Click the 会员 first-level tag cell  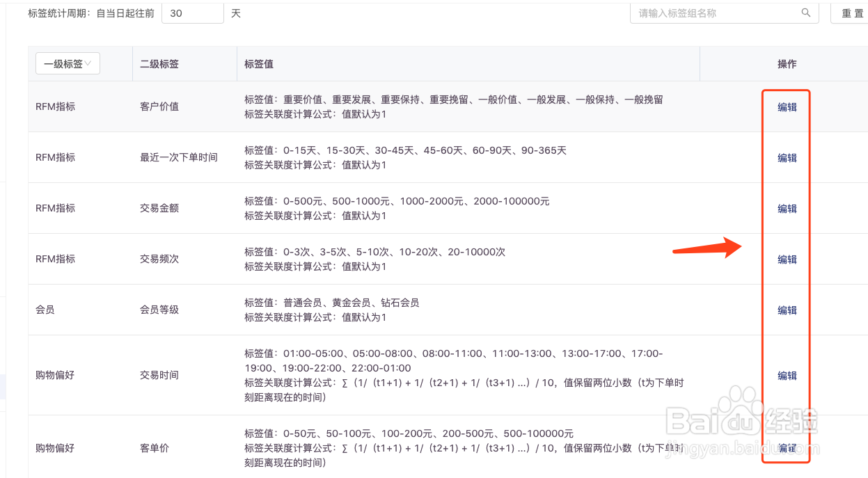click(x=45, y=310)
